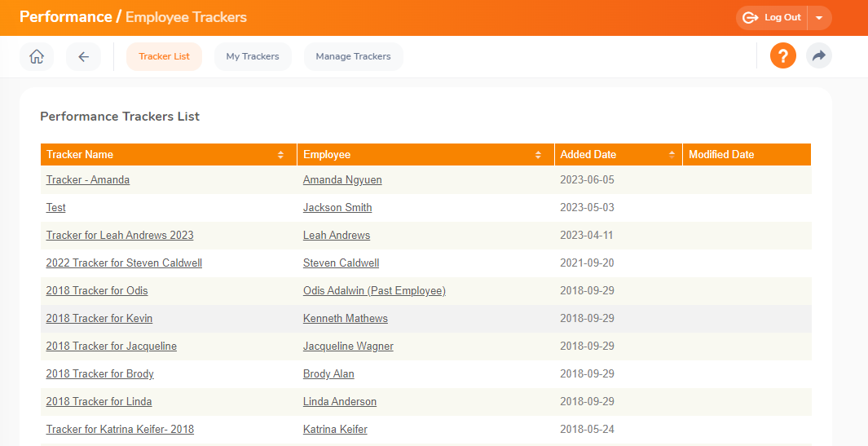
Task: Select the date 2023-06-05
Action: (587, 179)
